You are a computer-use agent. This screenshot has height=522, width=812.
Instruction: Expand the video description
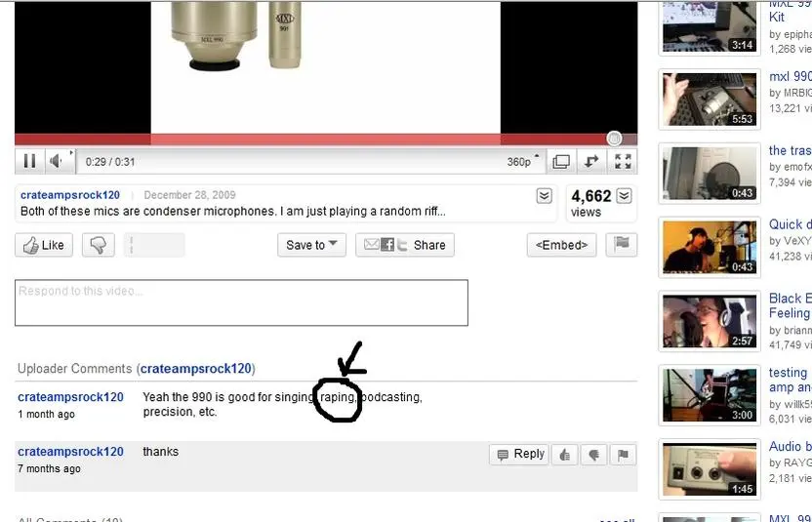(x=545, y=196)
